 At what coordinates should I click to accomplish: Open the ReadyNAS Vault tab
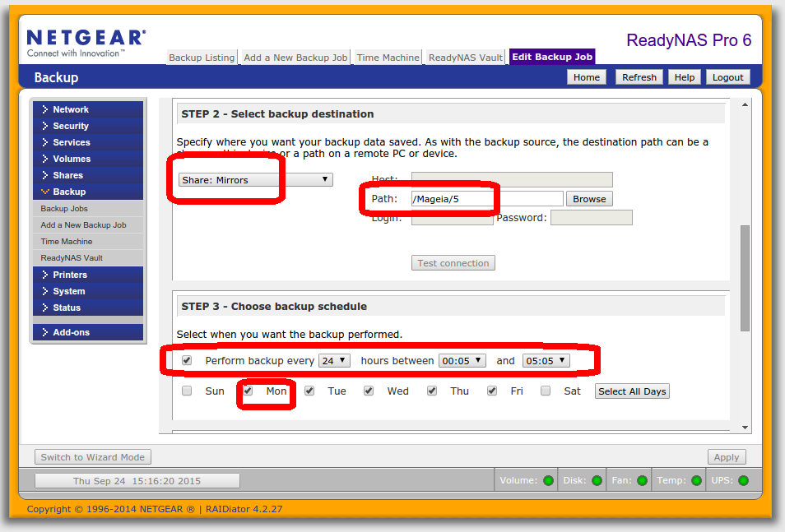pos(466,58)
